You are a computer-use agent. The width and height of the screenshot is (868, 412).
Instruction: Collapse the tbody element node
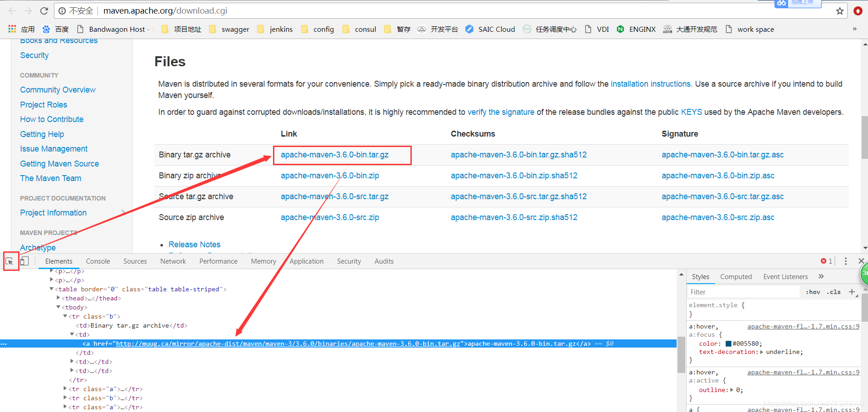pos(58,307)
